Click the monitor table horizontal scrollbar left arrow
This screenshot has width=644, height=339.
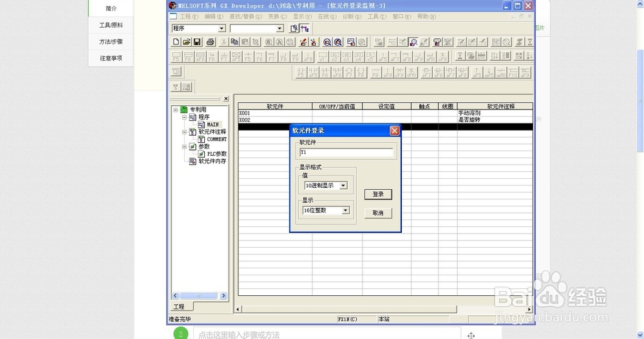click(x=238, y=309)
